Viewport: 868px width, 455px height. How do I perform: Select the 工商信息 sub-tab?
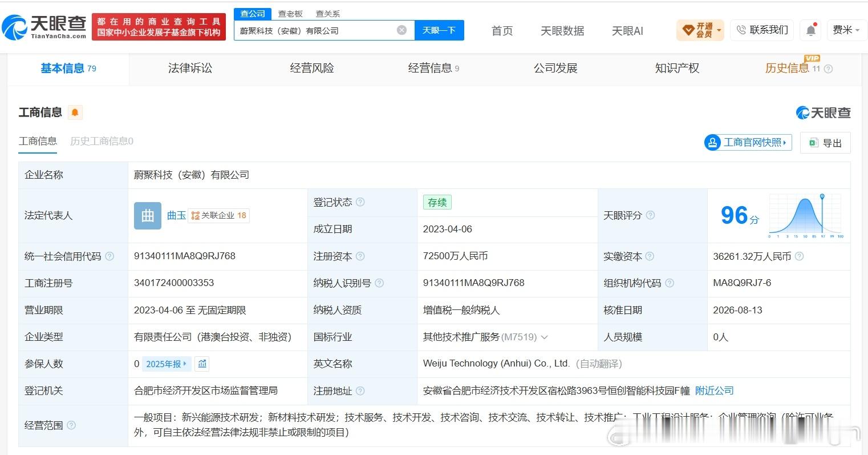38,141
